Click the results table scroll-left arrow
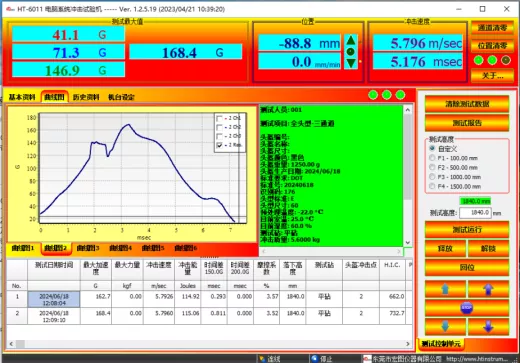This screenshot has height=363, width=520. coord(11,344)
